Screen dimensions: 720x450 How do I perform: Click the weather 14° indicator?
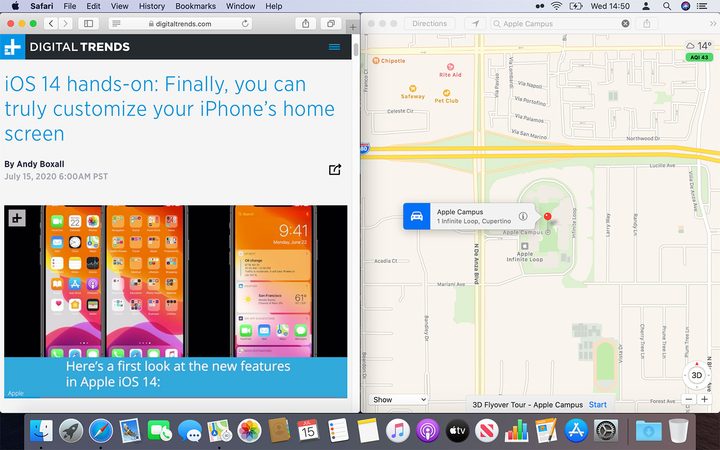coord(699,46)
